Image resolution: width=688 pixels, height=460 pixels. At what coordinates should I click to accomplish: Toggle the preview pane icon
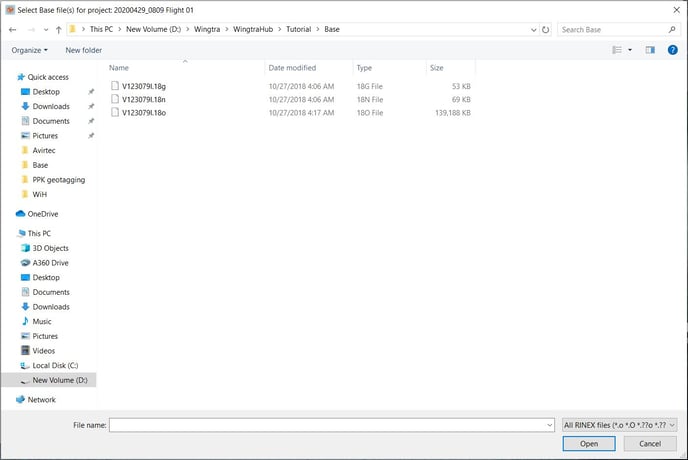(650, 49)
